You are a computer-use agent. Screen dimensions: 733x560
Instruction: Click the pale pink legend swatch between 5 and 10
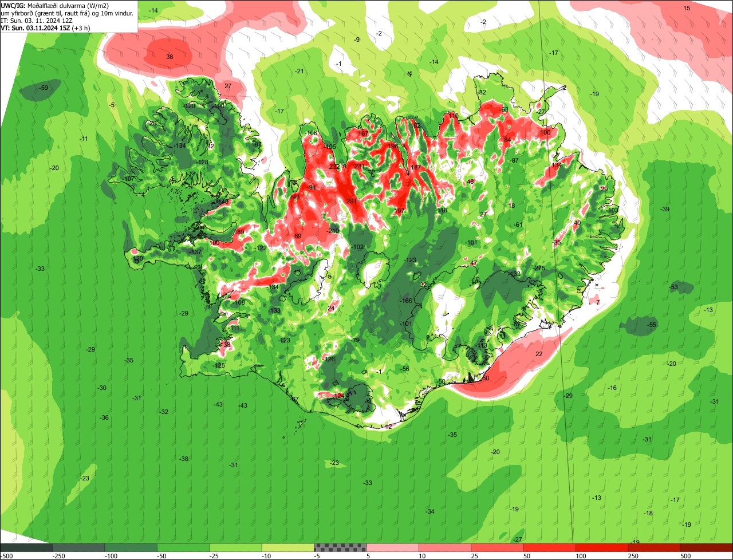coord(392,547)
